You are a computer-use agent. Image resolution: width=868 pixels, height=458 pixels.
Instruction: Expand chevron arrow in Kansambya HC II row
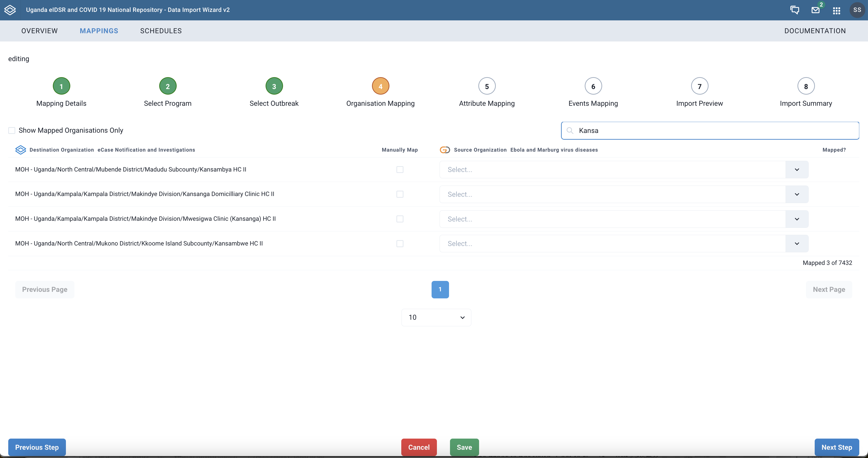pyautogui.click(x=797, y=170)
